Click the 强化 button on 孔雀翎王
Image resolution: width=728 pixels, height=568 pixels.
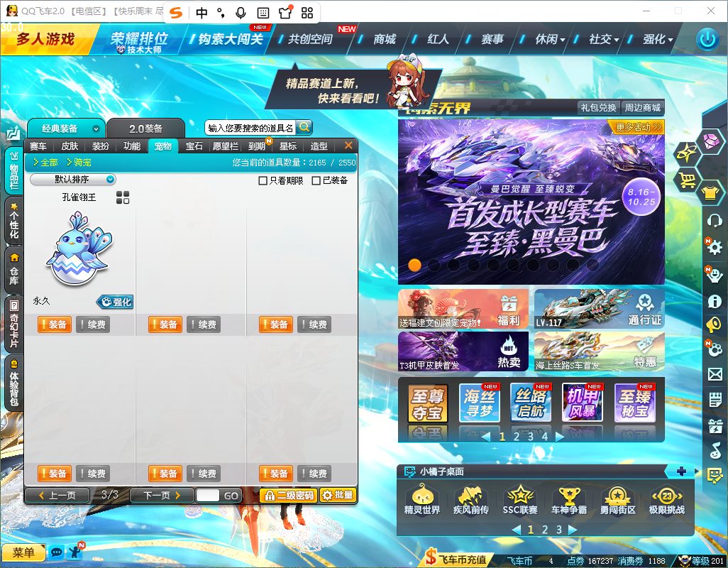click(x=116, y=302)
